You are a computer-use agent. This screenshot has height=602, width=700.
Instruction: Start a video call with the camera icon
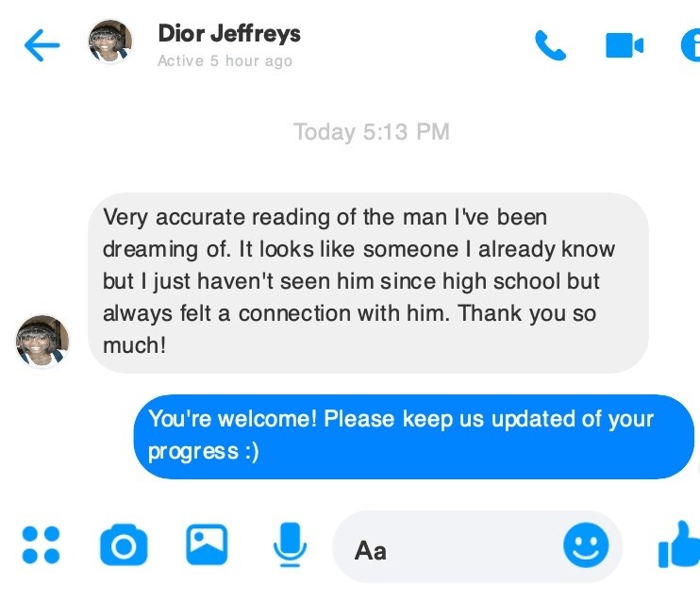coord(625,45)
